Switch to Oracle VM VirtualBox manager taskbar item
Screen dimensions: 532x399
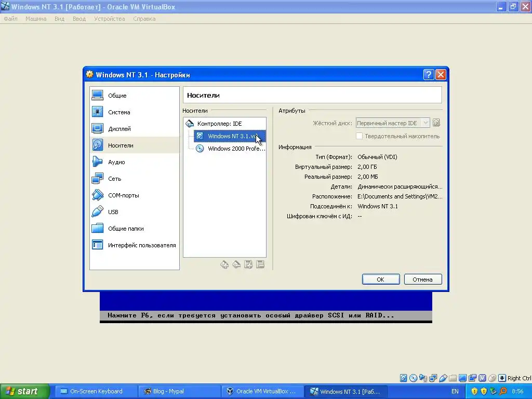[262, 391]
